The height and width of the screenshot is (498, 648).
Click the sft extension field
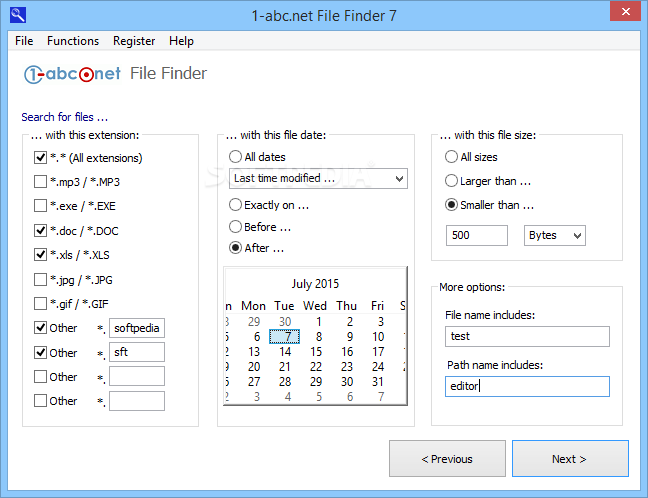pos(137,352)
